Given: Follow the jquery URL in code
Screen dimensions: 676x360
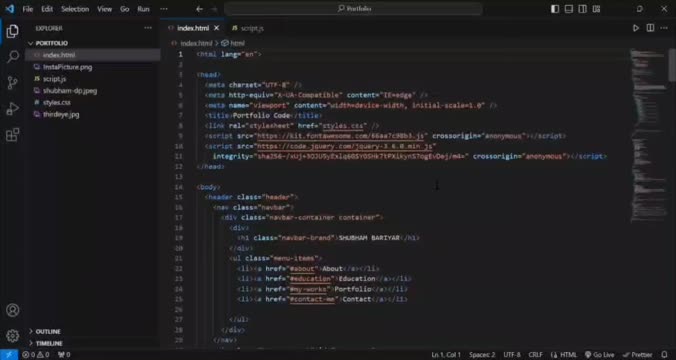Looking at the screenshot, I should pos(344,146).
